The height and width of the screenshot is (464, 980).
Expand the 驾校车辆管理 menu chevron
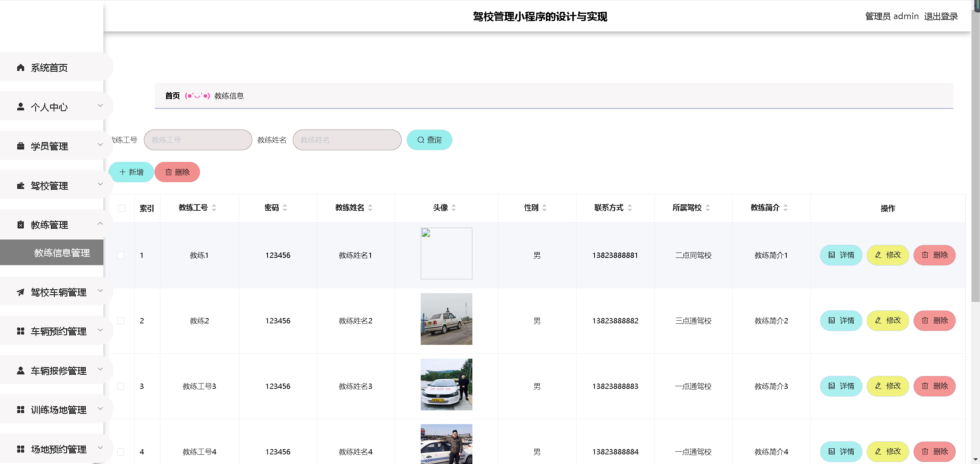click(100, 291)
